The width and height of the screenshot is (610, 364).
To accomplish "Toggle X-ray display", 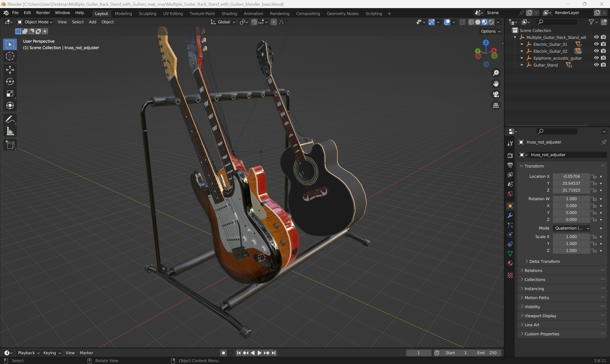I will (x=462, y=22).
